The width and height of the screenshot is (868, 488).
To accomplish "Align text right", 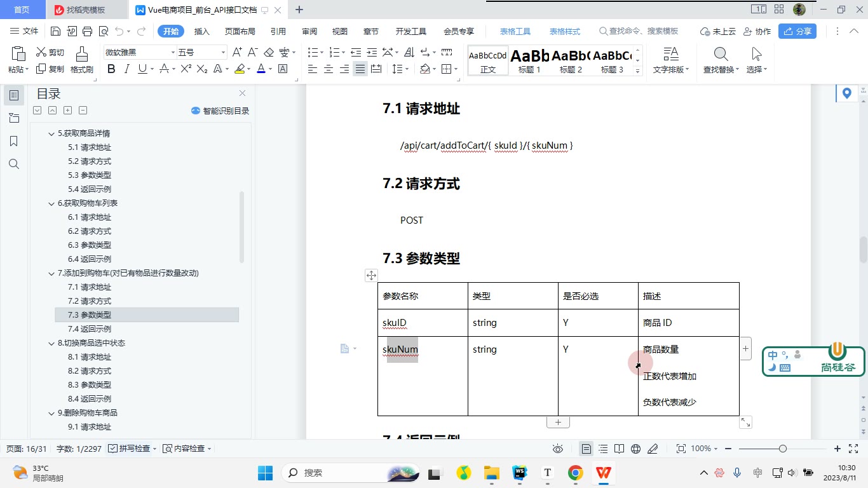I will [x=344, y=69].
